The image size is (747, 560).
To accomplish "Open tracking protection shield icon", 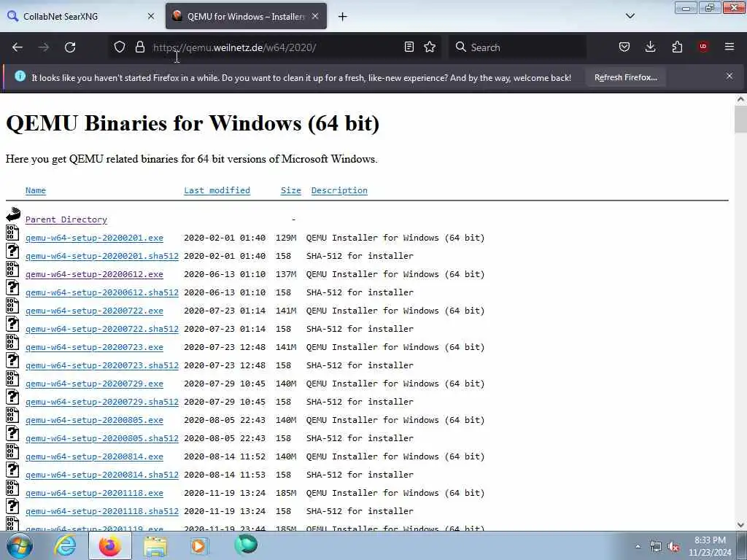I will point(120,47).
